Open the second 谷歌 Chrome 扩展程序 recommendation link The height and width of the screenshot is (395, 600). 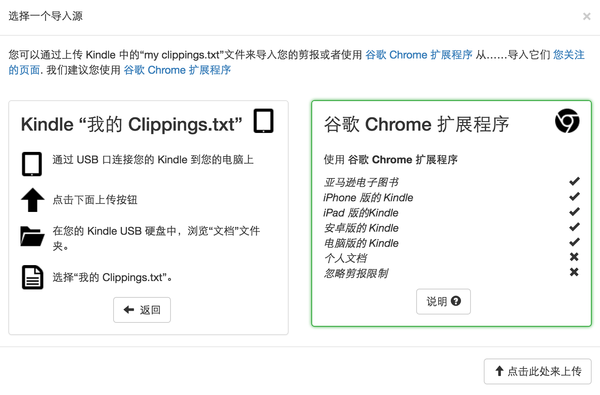[x=177, y=70]
